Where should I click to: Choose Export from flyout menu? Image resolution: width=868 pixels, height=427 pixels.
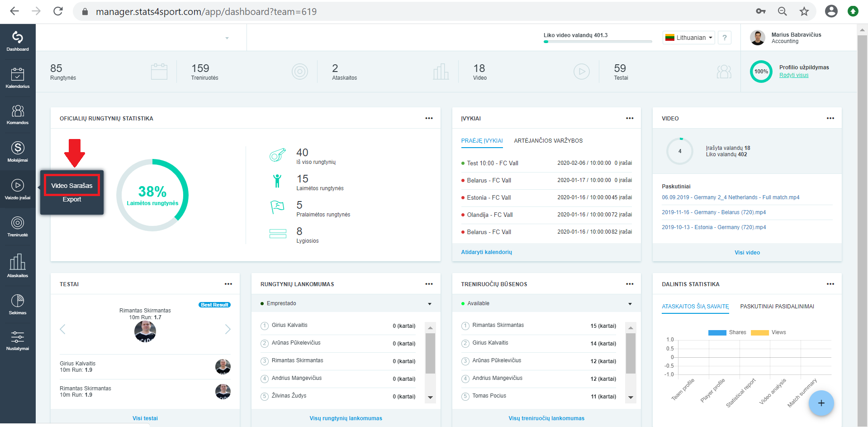coord(72,199)
